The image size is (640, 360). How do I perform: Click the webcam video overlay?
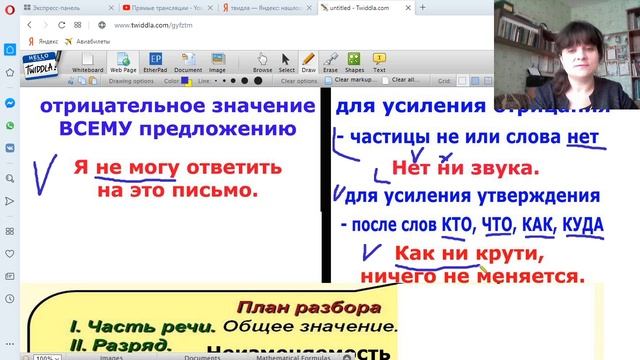[x=567, y=54]
